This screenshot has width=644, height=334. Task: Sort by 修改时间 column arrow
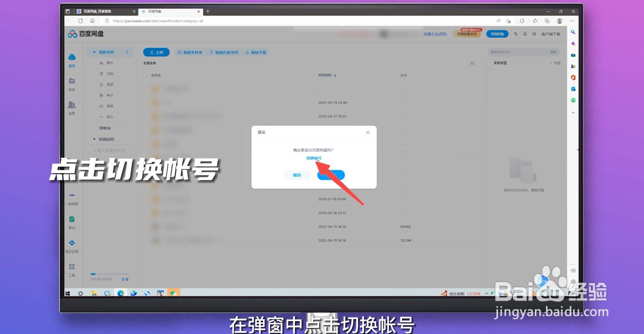(335, 75)
